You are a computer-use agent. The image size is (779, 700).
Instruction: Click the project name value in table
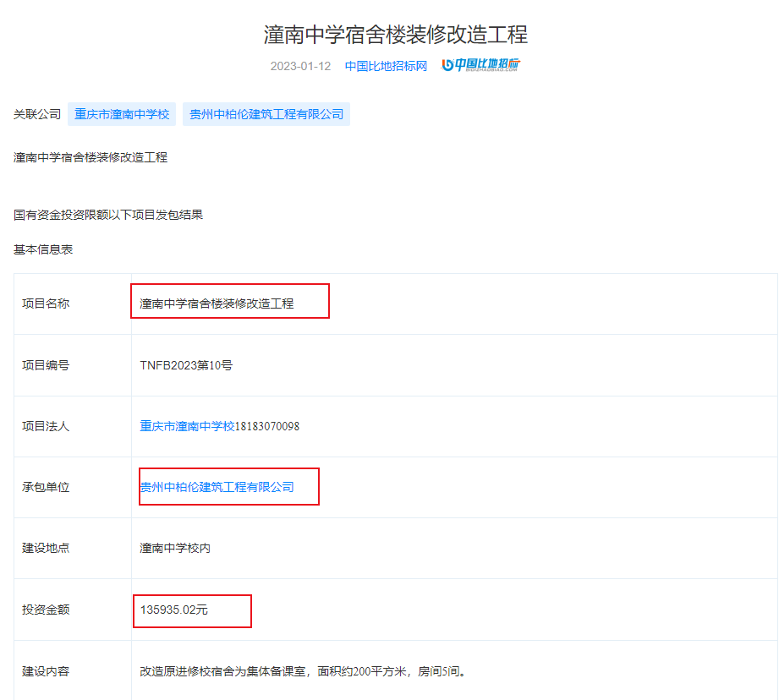pyautogui.click(x=217, y=304)
